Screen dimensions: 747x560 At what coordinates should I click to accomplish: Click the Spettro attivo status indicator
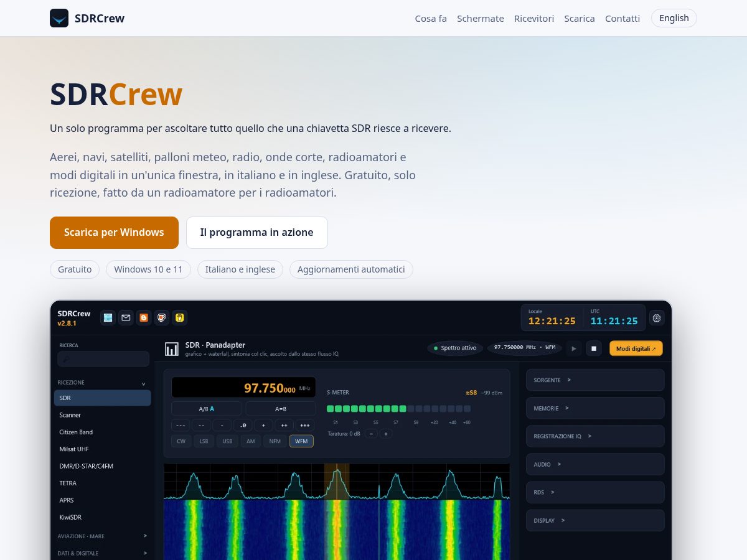click(455, 348)
